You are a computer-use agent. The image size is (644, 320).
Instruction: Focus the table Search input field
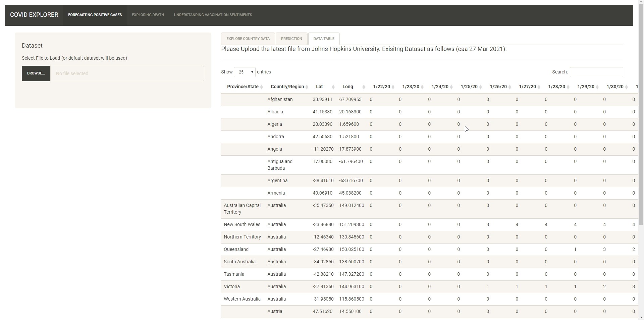click(x=596, y=72)
